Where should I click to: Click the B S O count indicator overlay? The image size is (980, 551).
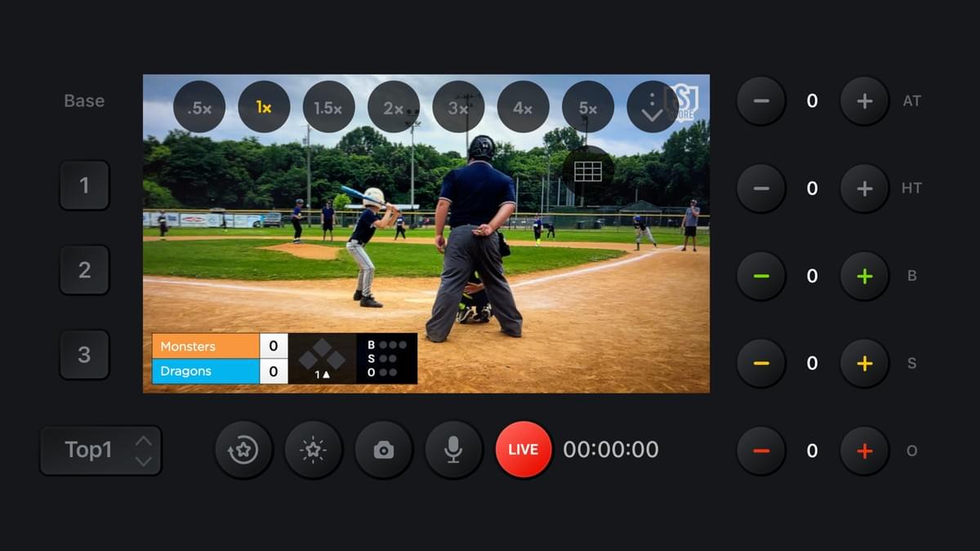[387, 358]
